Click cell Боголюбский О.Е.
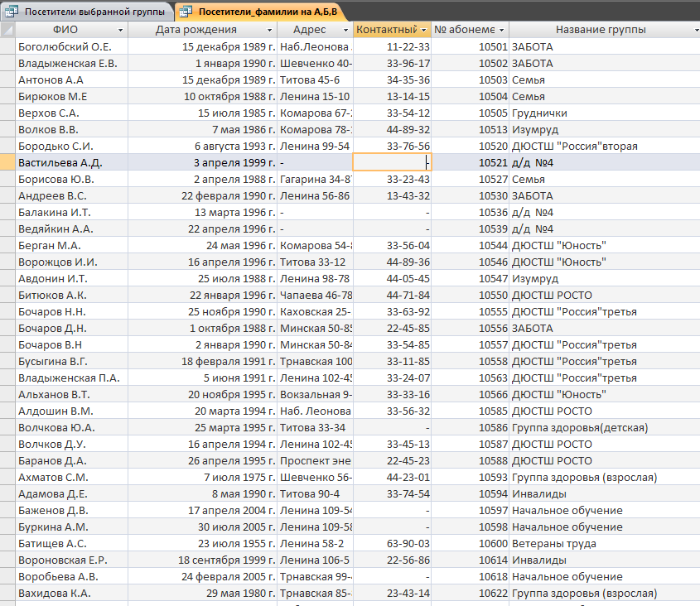Image resolution: width=700 pixels, height=606 pixels. pyautogui.click(x=71, y=46)
